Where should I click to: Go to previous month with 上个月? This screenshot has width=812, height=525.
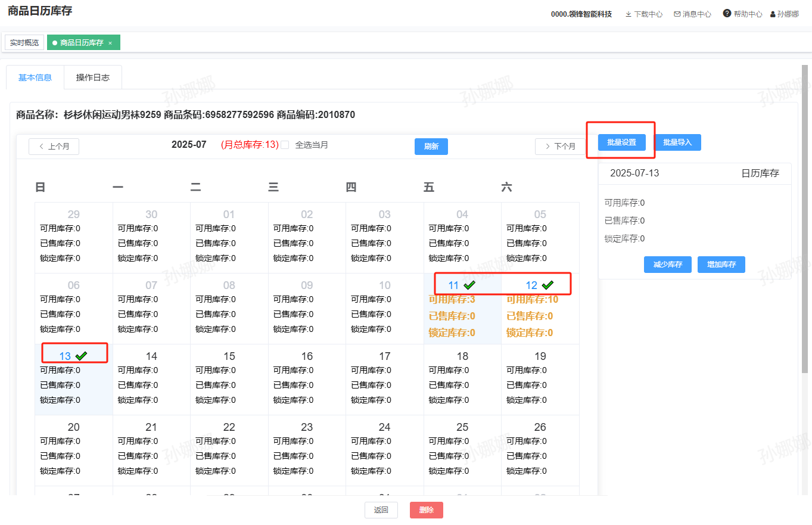[54, 147]
